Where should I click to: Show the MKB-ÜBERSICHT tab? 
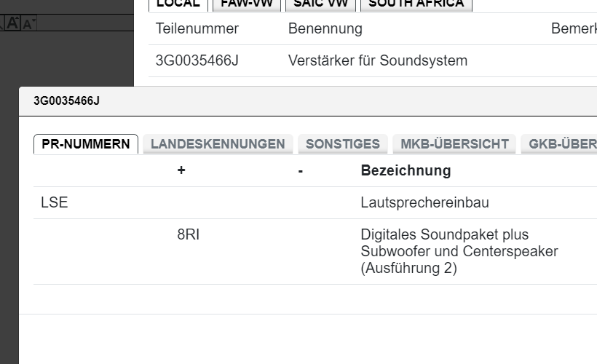[454, 144]
